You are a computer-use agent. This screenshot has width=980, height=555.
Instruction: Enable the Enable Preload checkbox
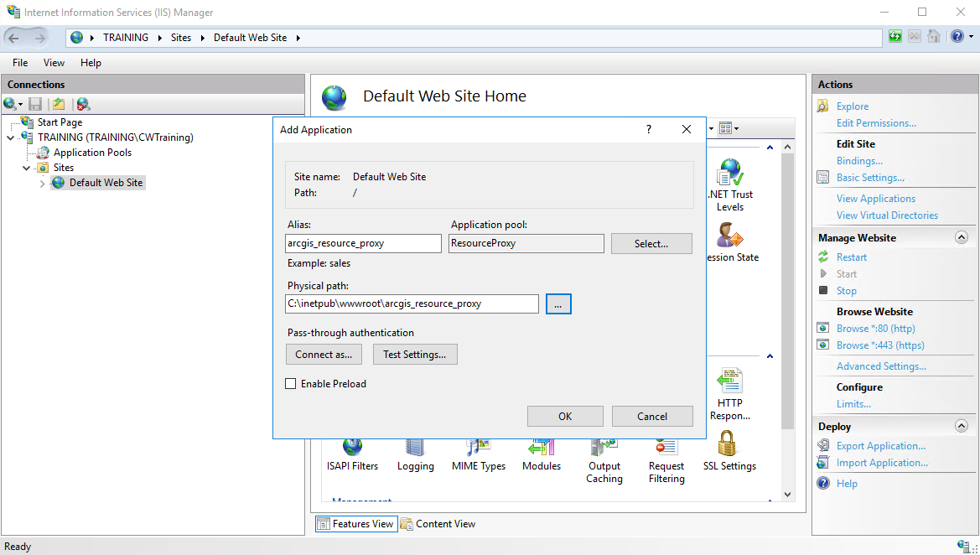click(291, 384)
